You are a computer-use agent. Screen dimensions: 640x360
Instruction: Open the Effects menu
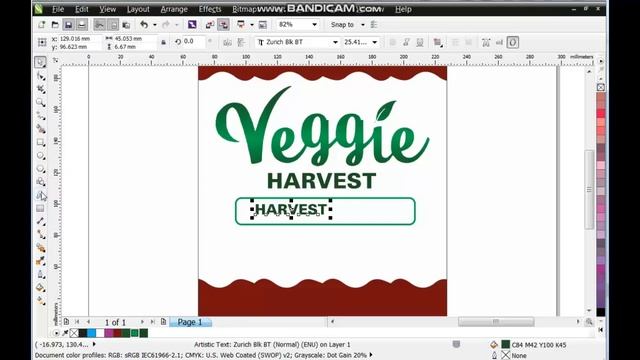(210, 9)
